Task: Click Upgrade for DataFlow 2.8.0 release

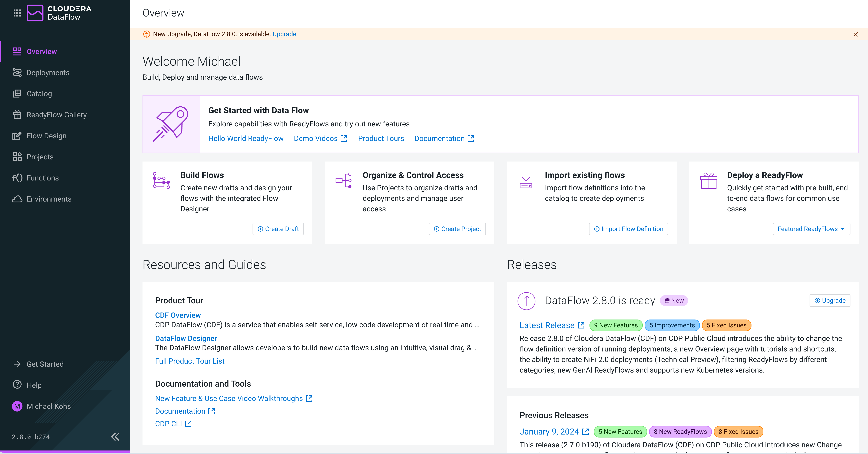Action: tap(830, 300)
